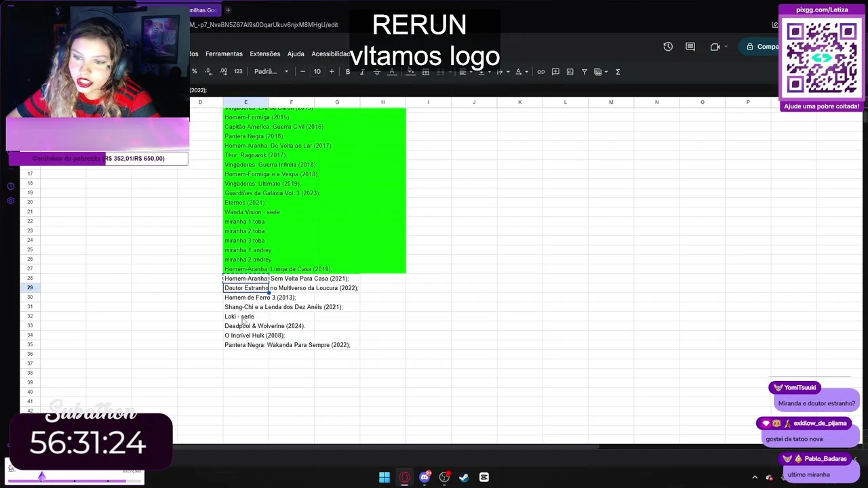This screenshot has height=488, width=868.
Task: Select column E header
Action: coord(245,102)
